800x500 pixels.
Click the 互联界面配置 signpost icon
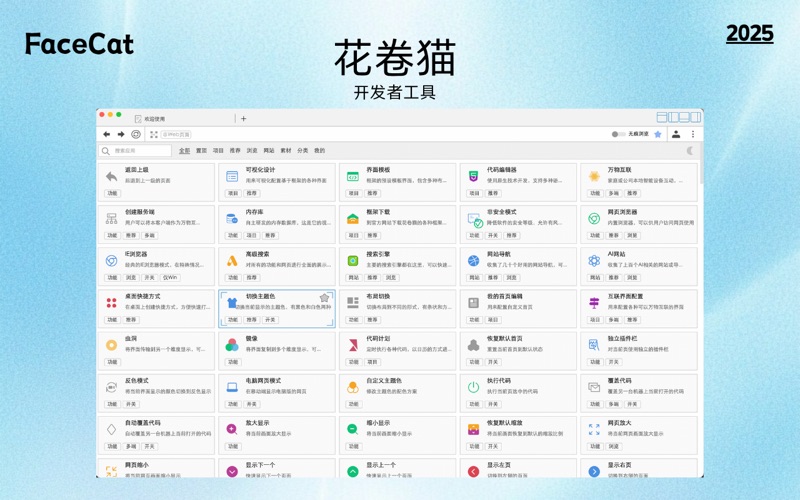coord(594,303)
